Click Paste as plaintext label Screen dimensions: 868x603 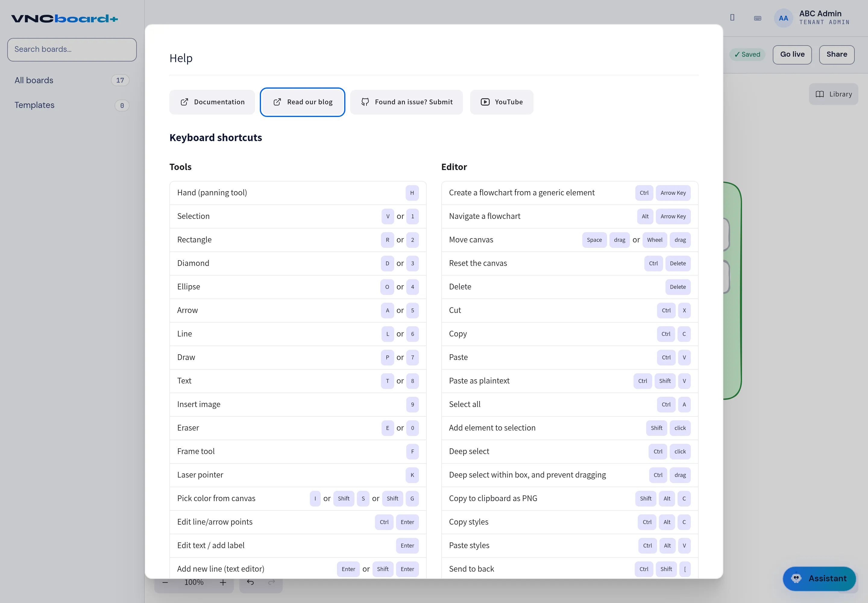click(479, 380)
